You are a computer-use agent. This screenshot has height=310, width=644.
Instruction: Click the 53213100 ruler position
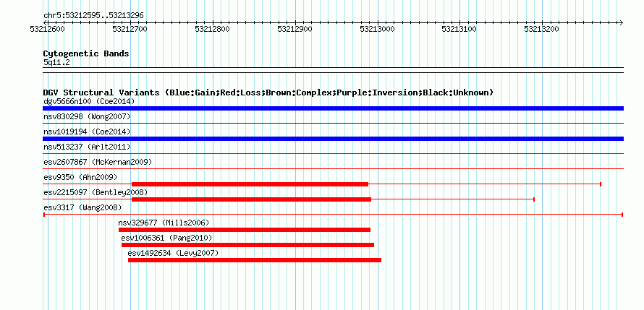coord(459,29)
